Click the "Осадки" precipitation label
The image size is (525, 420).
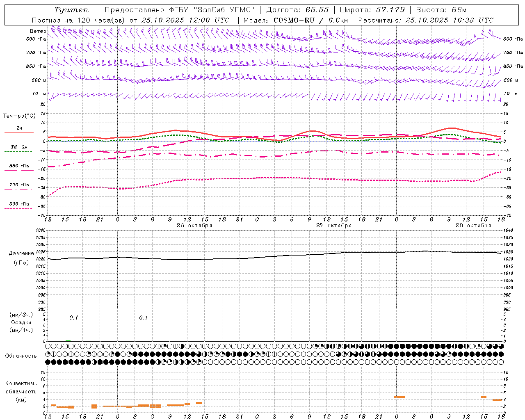tap(21, 322)
